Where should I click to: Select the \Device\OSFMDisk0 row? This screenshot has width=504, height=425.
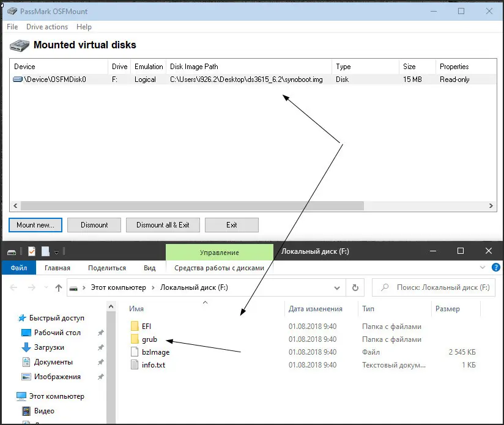[253, 79]
